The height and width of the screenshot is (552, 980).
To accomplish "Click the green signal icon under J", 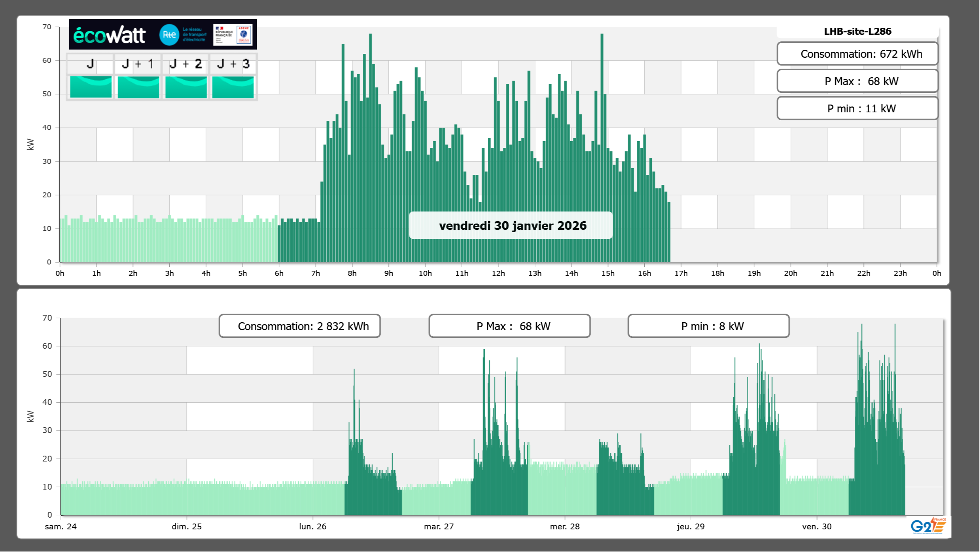I will tap(91, 87).
